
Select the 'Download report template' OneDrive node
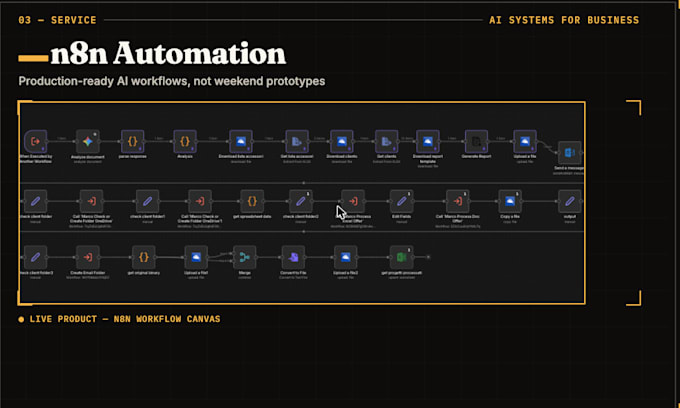point(428,141)
